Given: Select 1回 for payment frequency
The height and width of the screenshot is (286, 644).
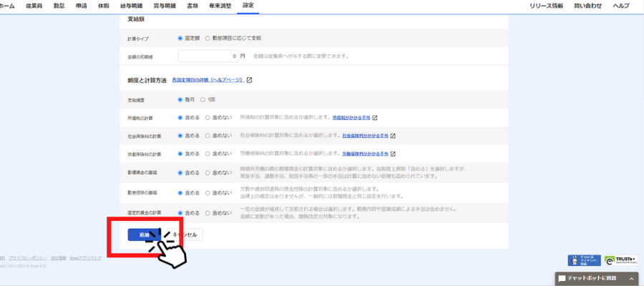Looking at the screenshot, I should [203, 99].
